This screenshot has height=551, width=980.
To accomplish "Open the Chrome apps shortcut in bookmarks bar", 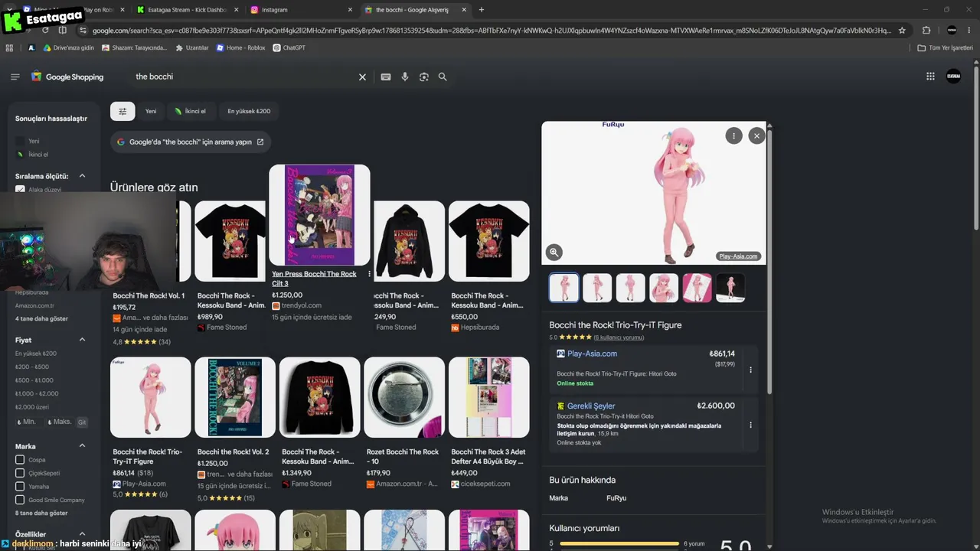I will tap(9, 47).
